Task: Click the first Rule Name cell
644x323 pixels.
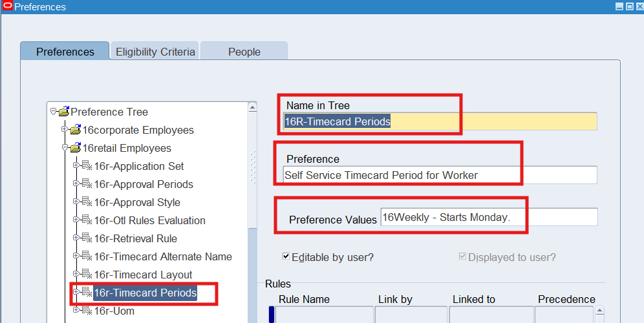Action: pos(324,315)
